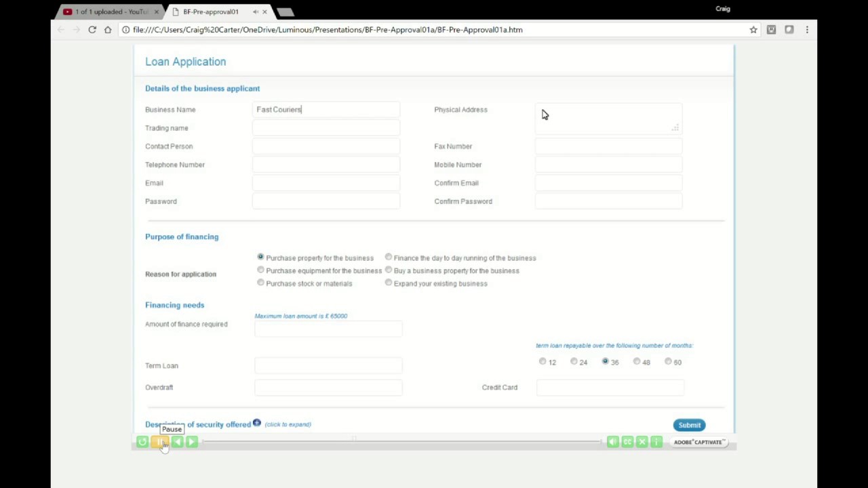View site information icon in address bar
Screen dimensions: 868x488
[125, 30]
